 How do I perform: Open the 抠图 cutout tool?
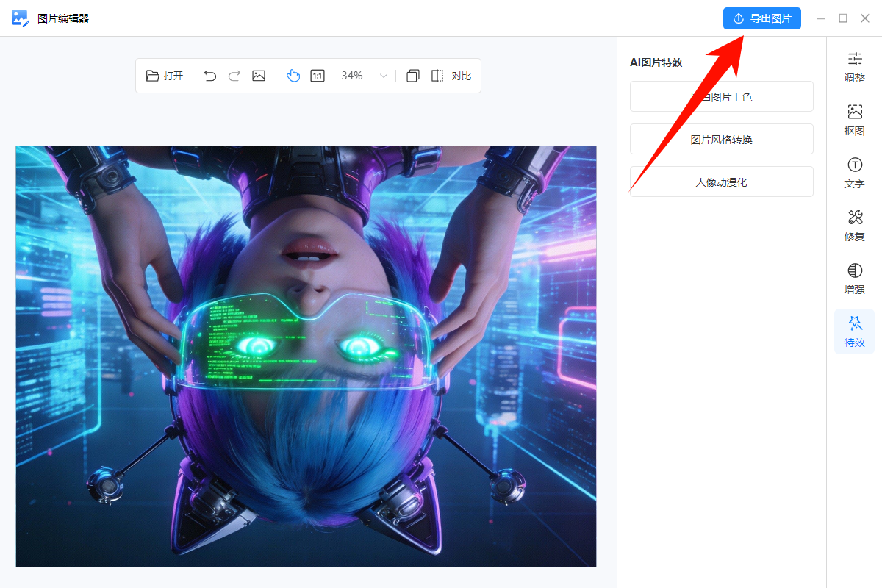pyautogui.click(x=854, y=119)
